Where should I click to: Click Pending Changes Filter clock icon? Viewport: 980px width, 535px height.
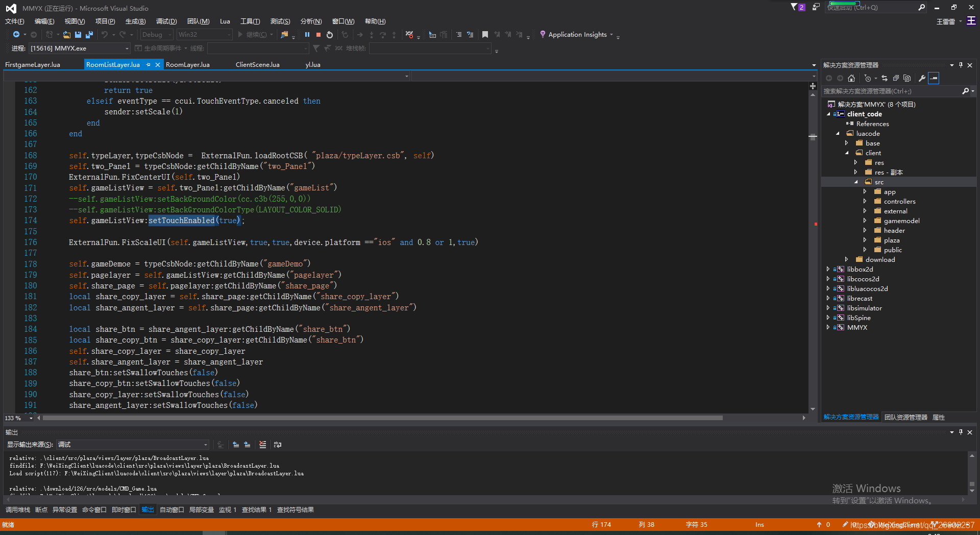coord(868,78)
